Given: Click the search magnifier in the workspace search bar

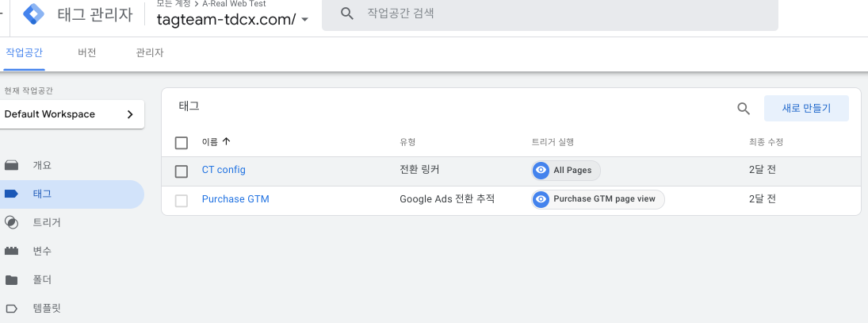Looking at the screenshot, I should pos(347,13).
